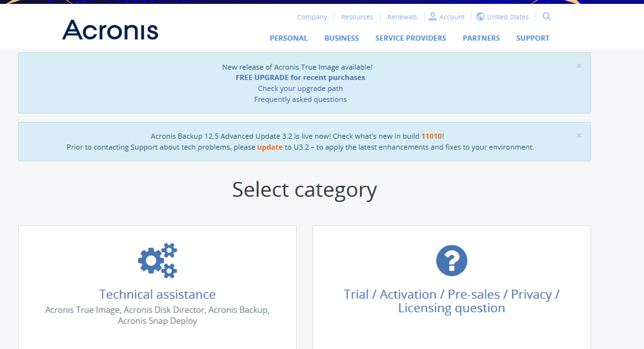Select the SUPPORT navigation tab

click(x=533, y=38)
